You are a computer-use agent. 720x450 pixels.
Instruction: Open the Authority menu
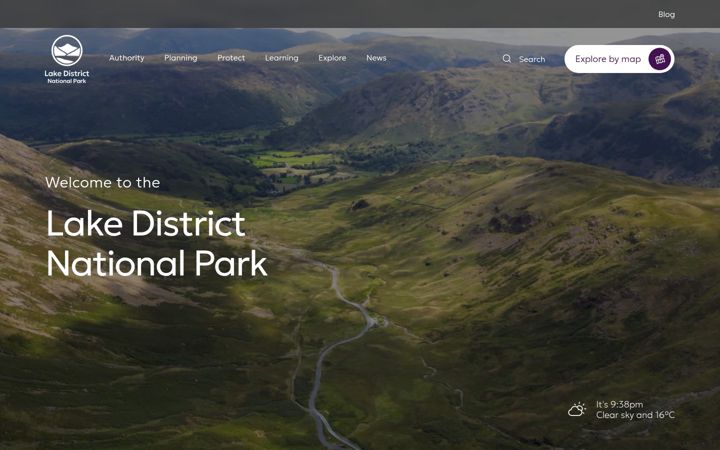(127, 58)
